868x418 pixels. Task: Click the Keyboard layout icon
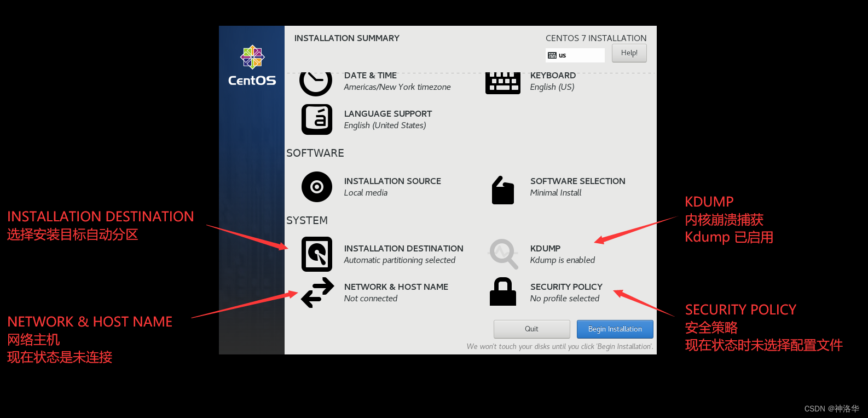[502, 83]
